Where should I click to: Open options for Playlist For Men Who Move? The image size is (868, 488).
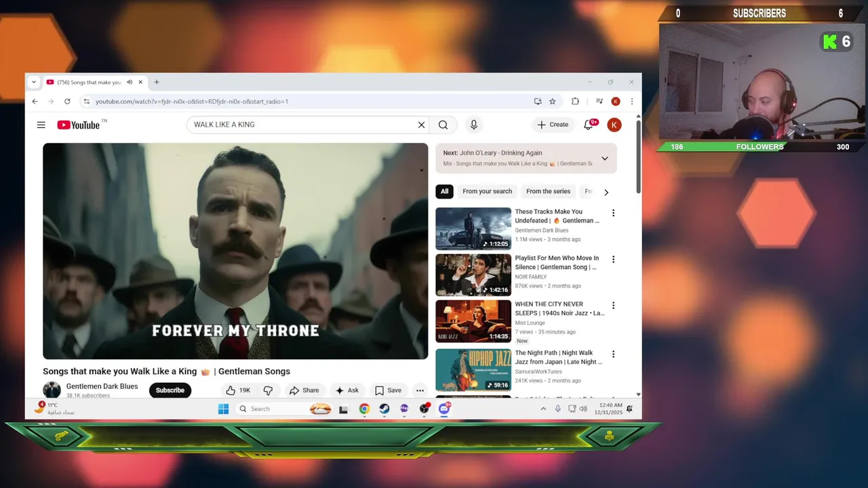[x=613, y=259]
